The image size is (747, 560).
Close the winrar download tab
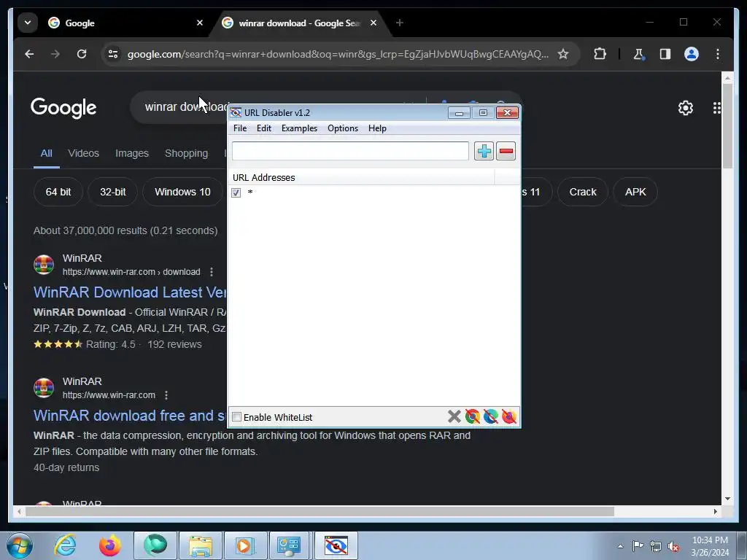[373, 23]
